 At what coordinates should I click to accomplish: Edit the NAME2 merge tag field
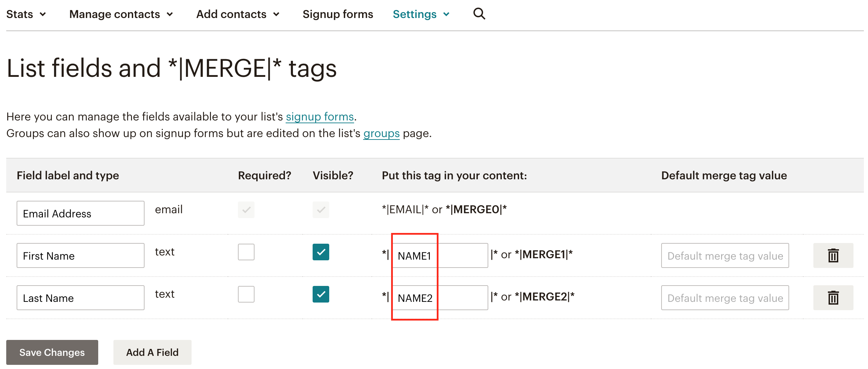click(x=440, y=298)
